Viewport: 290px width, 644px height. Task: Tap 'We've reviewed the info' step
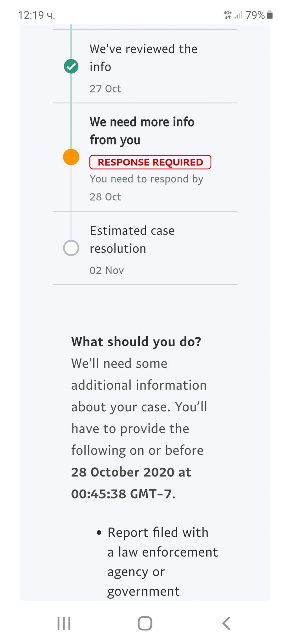(x=143, y=58)
